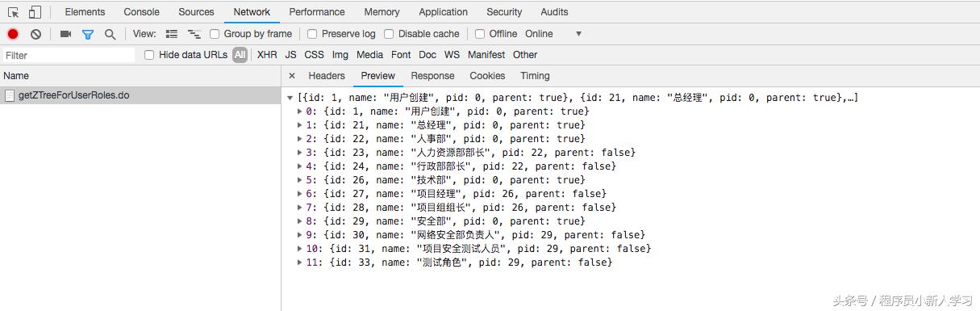Show overview with waterfall view icon

click(194, 34)
